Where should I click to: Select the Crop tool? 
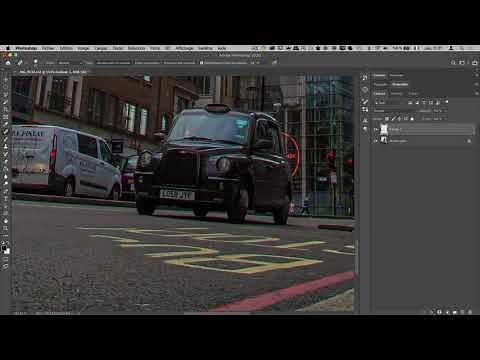[x=6, y=109]
